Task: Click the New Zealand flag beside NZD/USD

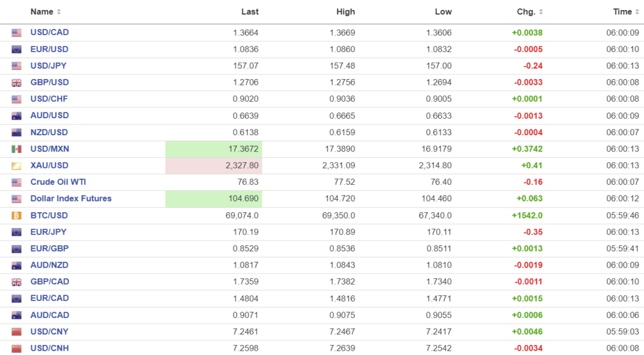Action: click(16, 133)
